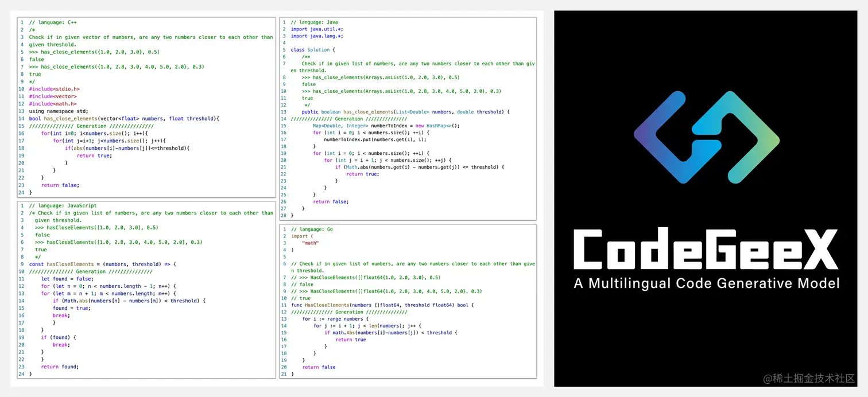This screenshot has width=868, height=397.
Task: Click the Generation separator in the Go panel
Action: pyautogui.click(x=348, y=312)
